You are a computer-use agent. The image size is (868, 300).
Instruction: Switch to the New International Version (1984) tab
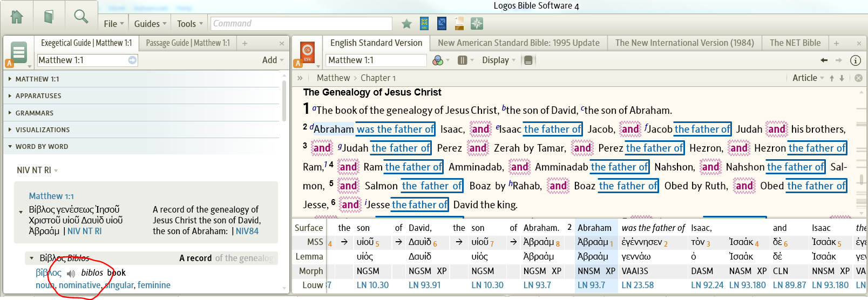tap(684, 43)
